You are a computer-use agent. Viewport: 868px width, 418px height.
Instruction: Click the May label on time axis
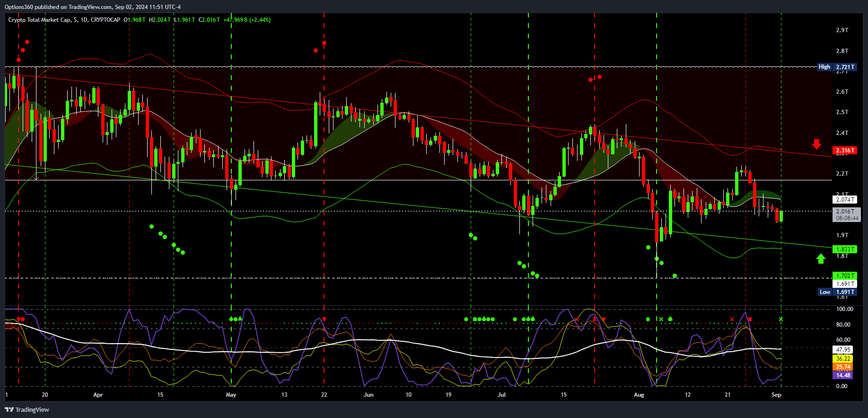coord(231,395)
